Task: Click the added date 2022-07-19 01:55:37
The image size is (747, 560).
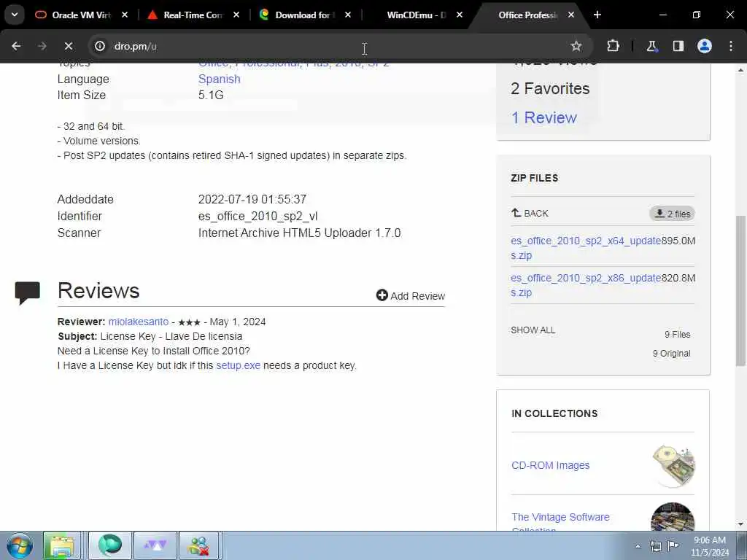Action: tap(252, 199)
